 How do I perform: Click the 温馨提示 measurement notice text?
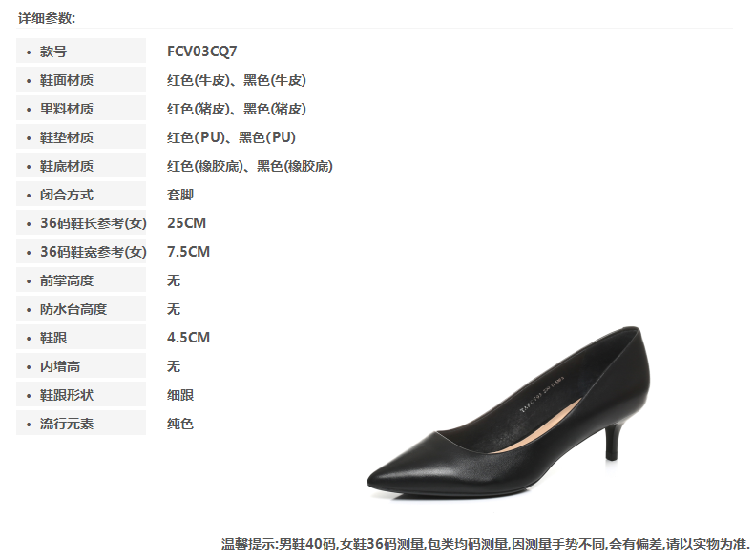485,544
